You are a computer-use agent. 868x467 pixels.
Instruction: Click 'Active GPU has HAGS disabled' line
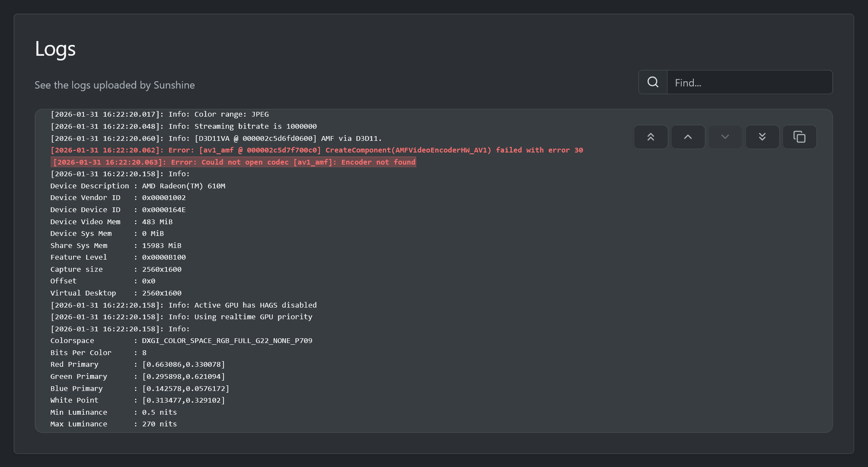pyautogui.click(x=183, y=305)
